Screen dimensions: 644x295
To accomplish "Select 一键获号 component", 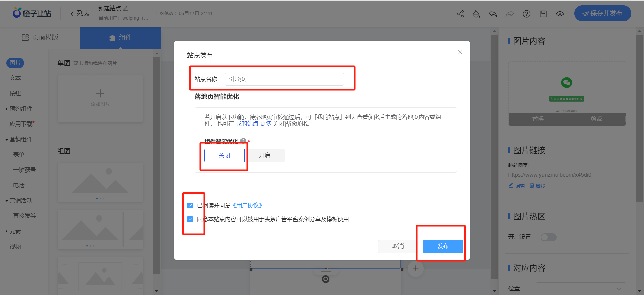I will 24,170.
